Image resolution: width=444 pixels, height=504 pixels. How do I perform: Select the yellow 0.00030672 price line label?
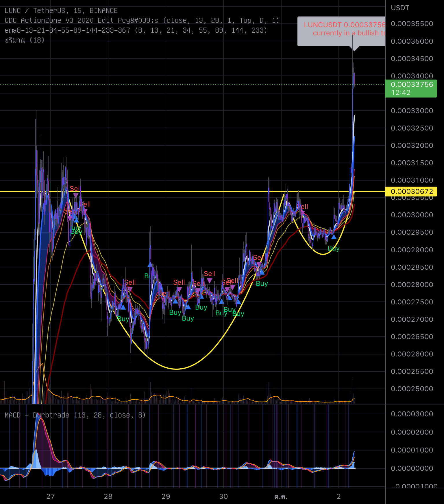tap(411, 192)
